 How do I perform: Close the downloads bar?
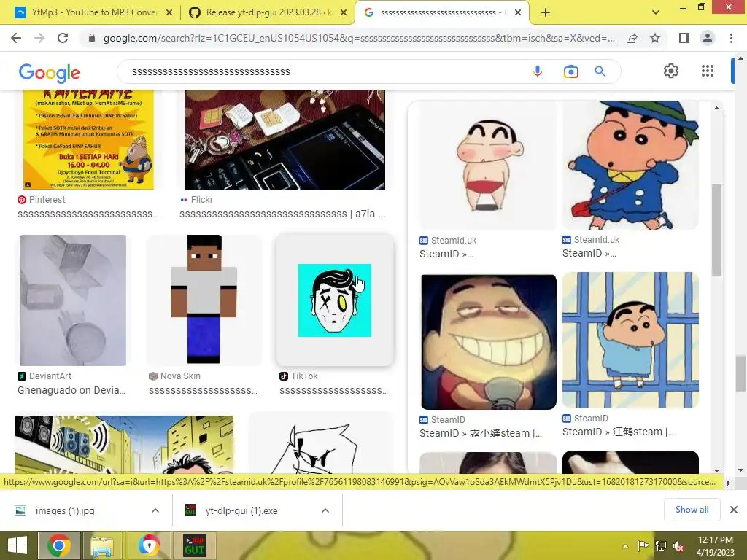(734, 510)
